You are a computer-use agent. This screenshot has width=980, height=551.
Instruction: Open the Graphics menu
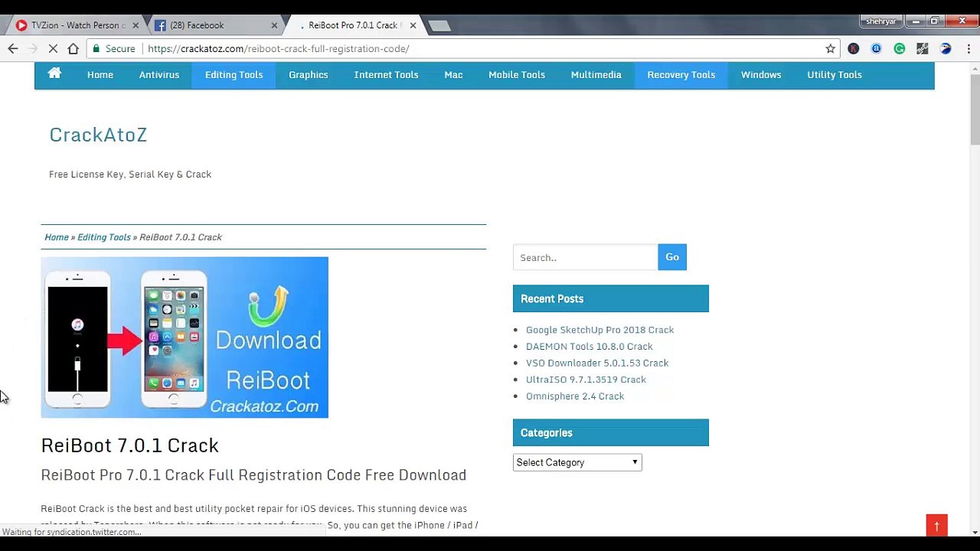[x=309, y=75]
